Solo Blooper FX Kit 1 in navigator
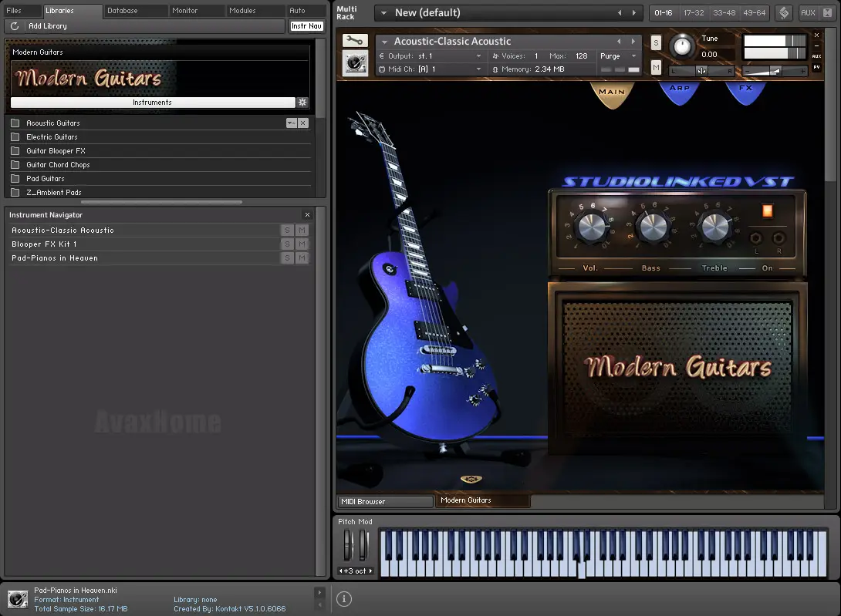This screenshot has height=616, width=841. point(288,244)
